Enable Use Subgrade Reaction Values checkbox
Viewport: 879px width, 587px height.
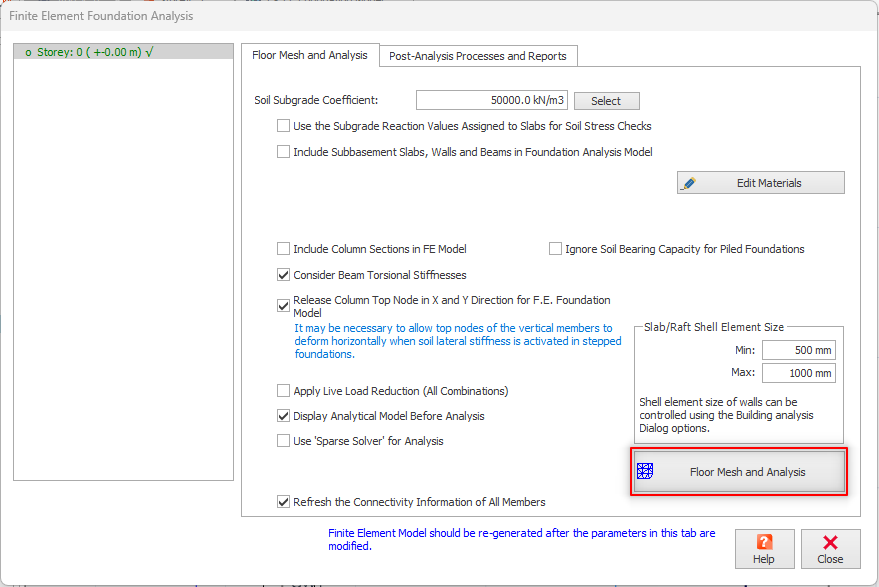point(284,126)
